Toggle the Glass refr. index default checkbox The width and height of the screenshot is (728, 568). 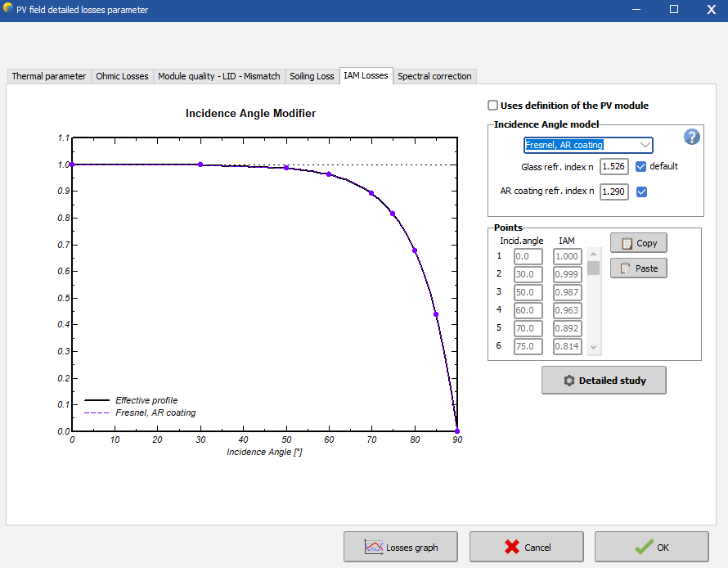click(x=640, y=166)
